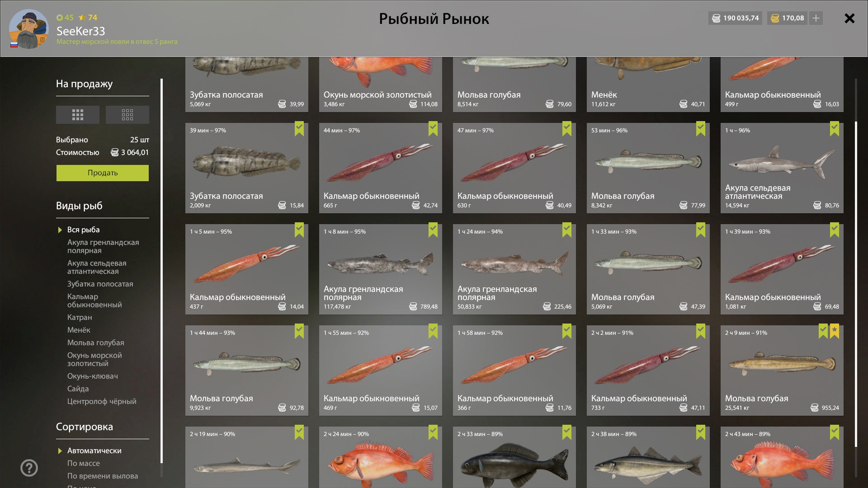
Task: Toggle selection mark on Акула сельдевая атлантическая card
Action: 835,129
